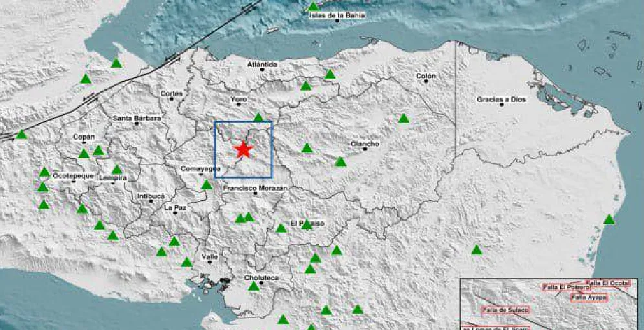644x330 pixels.
Task: Select the Falla El Ocotal label in inset
Action: point(607,283)
